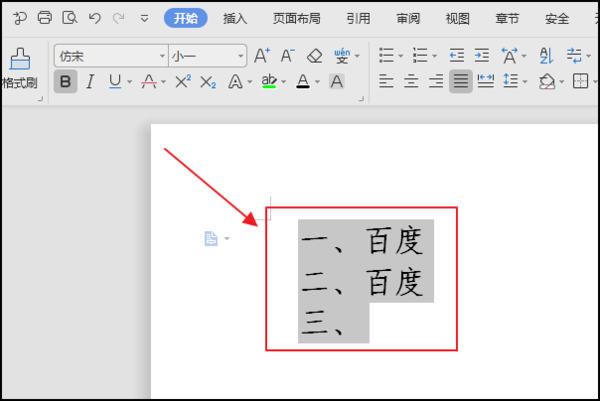Click the pinyin guide (wén) icon
This screenshot has width=600, height=401.
(342, 56)
